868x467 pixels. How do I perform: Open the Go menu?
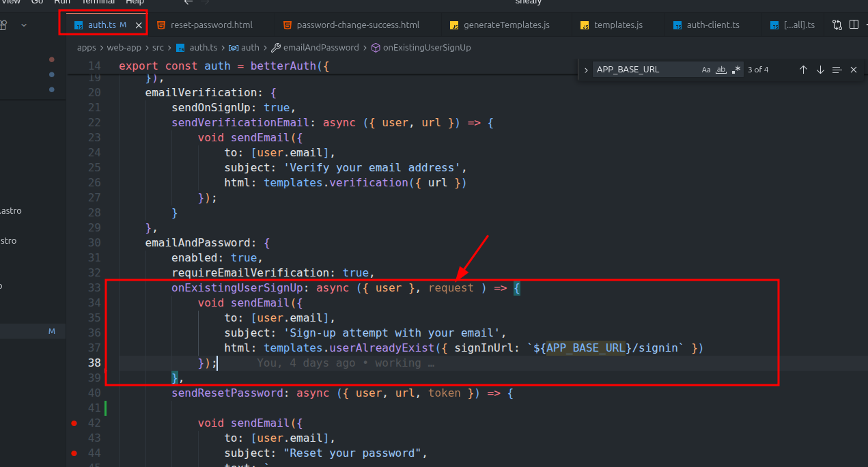37,2
